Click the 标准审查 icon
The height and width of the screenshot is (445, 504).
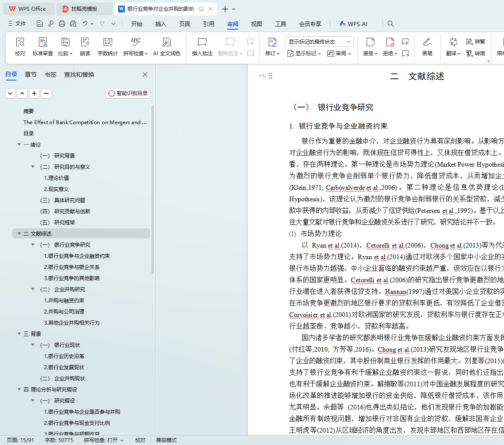(43, 46)
